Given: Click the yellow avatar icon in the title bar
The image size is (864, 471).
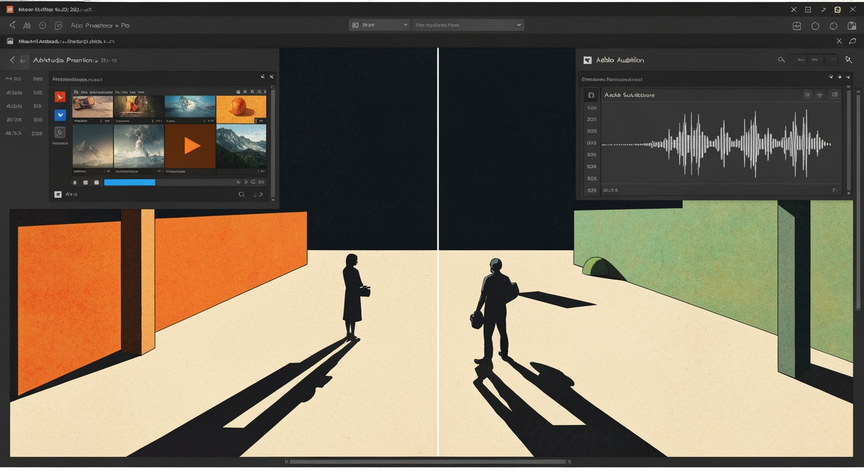Looking at the screenshot, I should 838,9.
